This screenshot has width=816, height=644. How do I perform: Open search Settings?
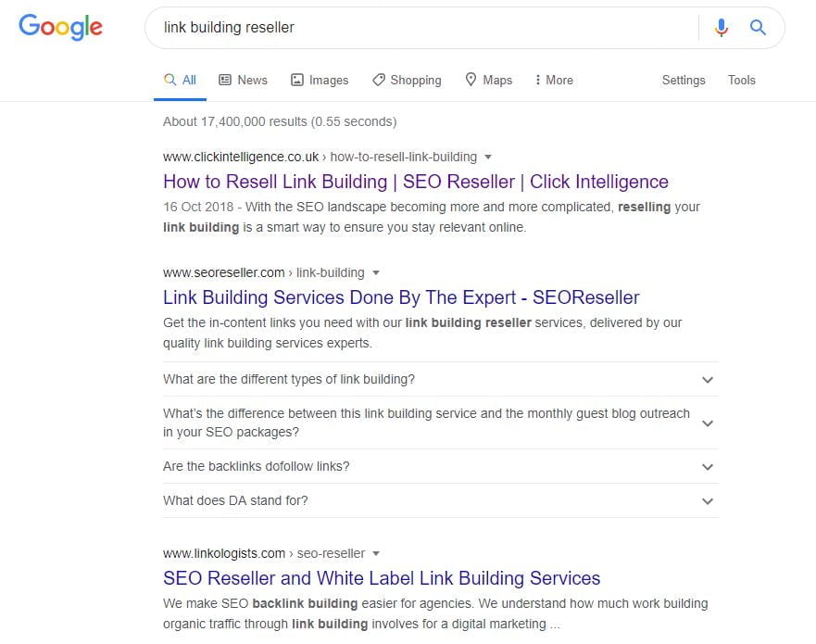pos(684,80)
